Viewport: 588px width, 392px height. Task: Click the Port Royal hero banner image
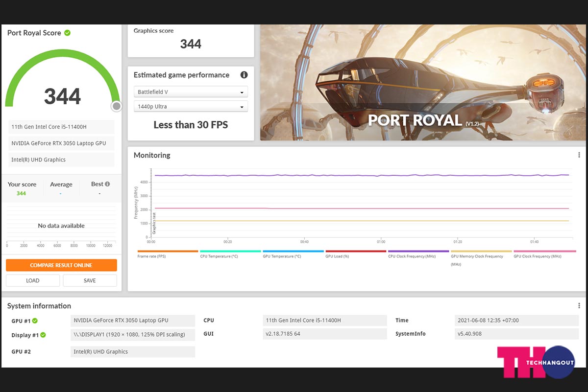[x=423, y=83]
